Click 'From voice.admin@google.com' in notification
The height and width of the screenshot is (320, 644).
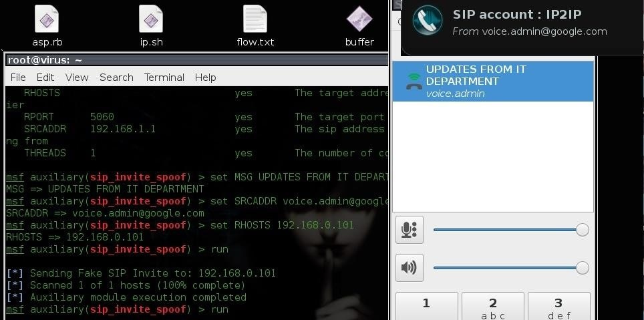tap(529, 31)
